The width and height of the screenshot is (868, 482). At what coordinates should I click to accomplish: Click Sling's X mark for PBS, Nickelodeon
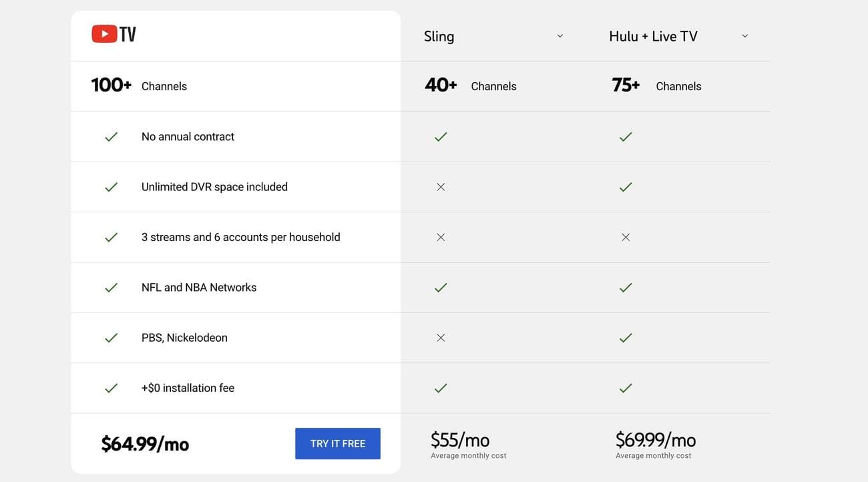(438, 336)
